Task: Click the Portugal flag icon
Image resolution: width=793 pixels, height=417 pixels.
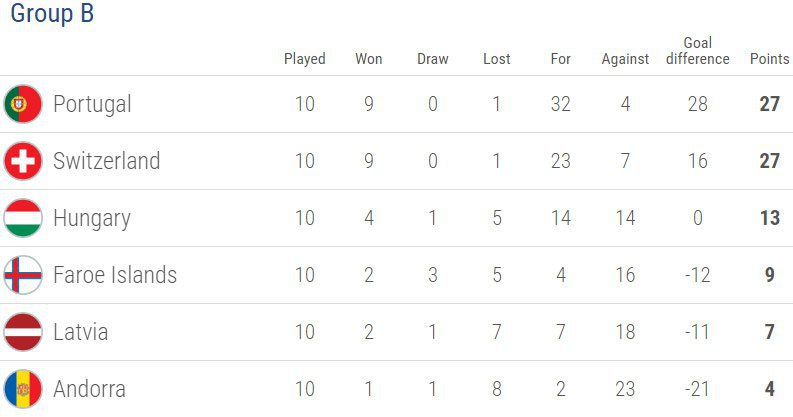Action: (x=22, y=104)
